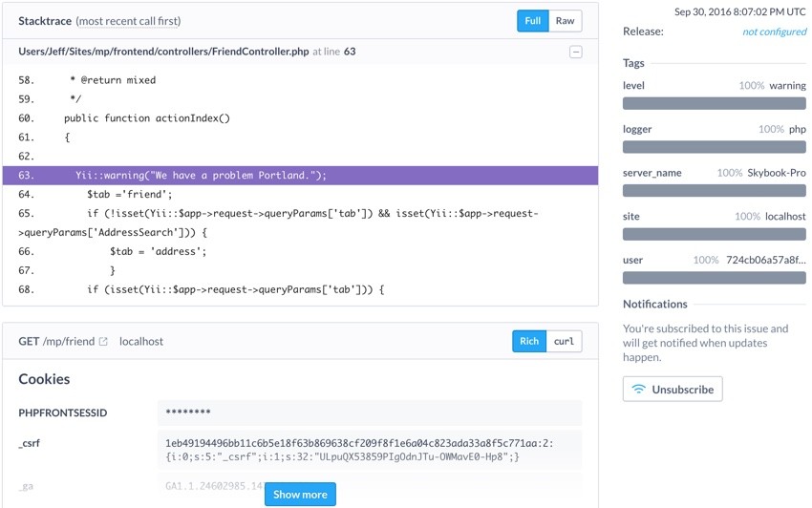
Task: Click the server_name tag bar
Action: pyautogui.click(x=715, y=190)
